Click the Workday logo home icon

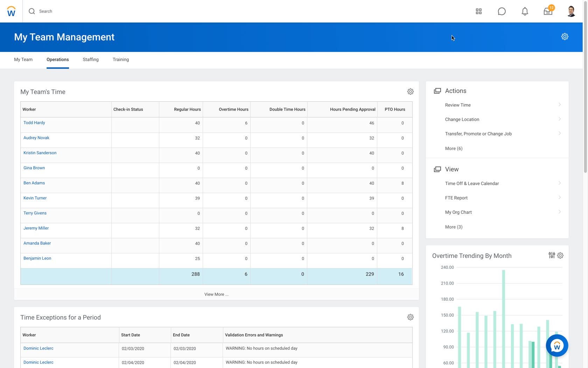coord(11,11)
